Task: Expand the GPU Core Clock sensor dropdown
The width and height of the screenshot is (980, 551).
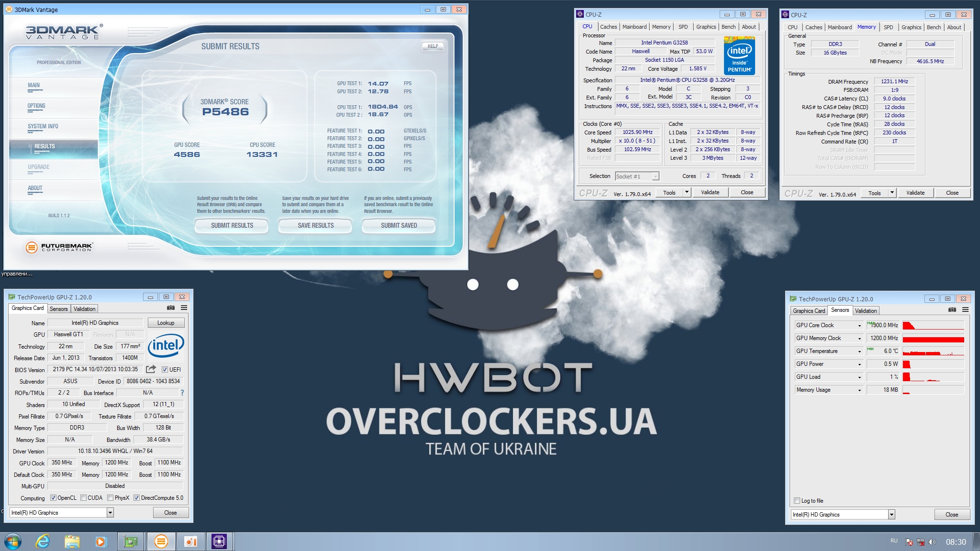Action: [x=859, y=325]
